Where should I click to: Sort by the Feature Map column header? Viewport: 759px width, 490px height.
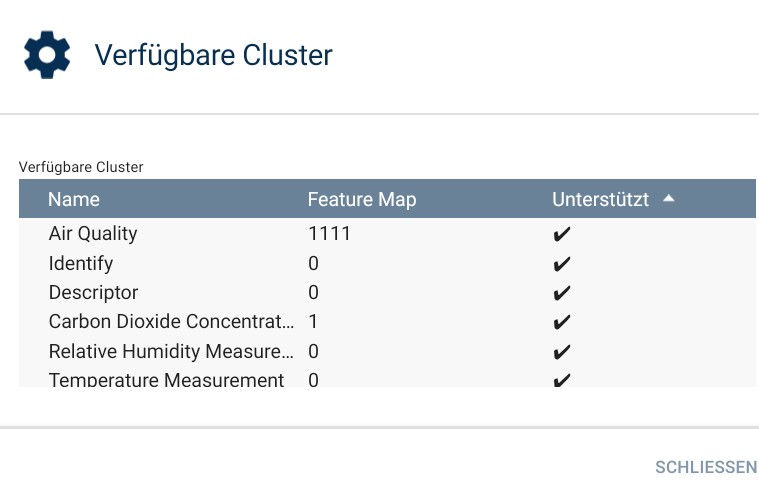(x=361, y=199)
